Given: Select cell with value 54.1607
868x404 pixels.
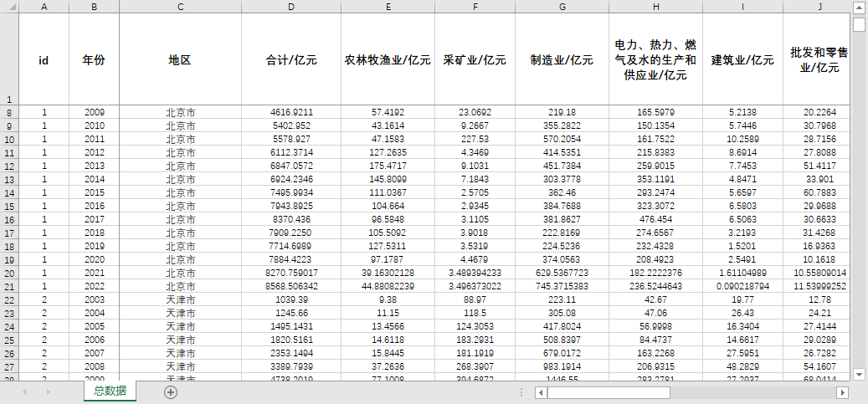Looking at the screenshot, I should pyautogui.click(x=816, y=366).
